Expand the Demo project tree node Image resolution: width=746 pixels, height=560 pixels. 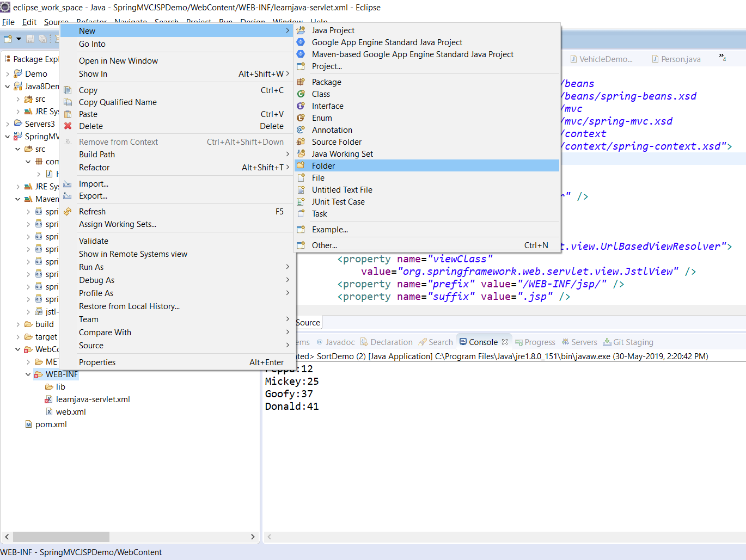[8, 74]
